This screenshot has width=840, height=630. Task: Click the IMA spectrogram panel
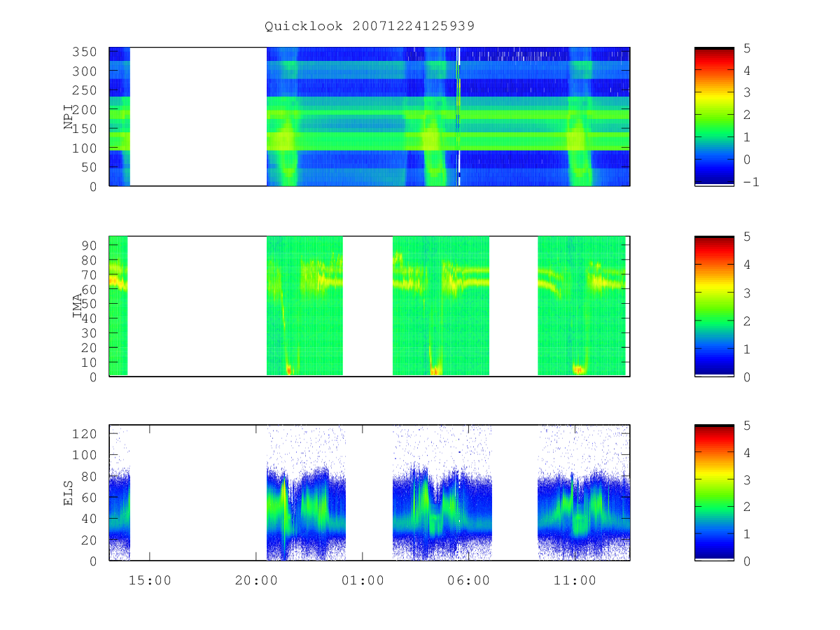point(370,307)
